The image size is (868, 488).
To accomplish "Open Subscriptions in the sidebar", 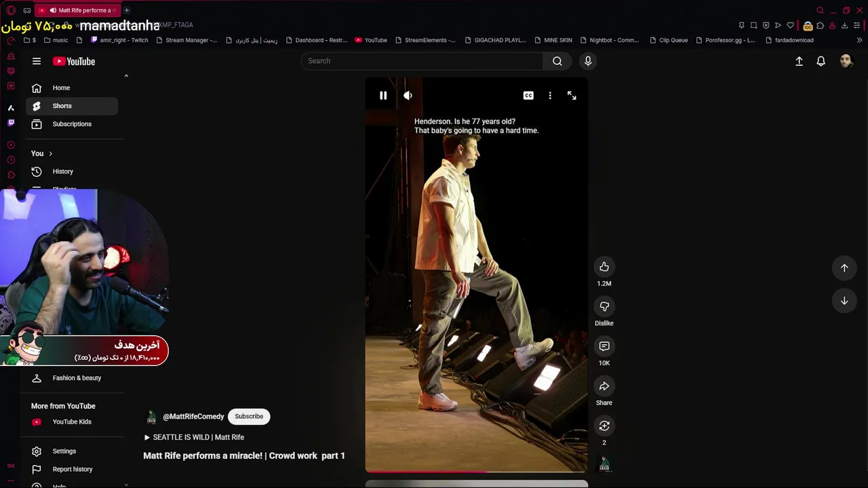I will click(72, 124).
